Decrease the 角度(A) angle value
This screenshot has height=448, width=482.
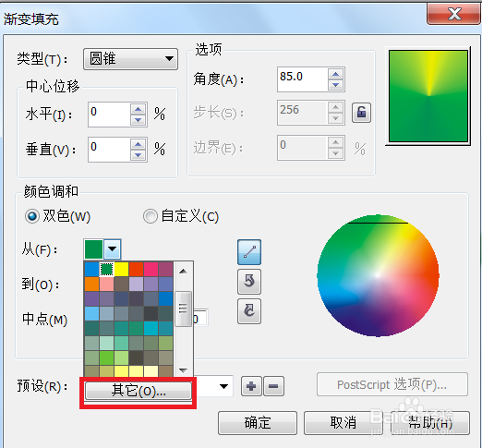point(335,85)
